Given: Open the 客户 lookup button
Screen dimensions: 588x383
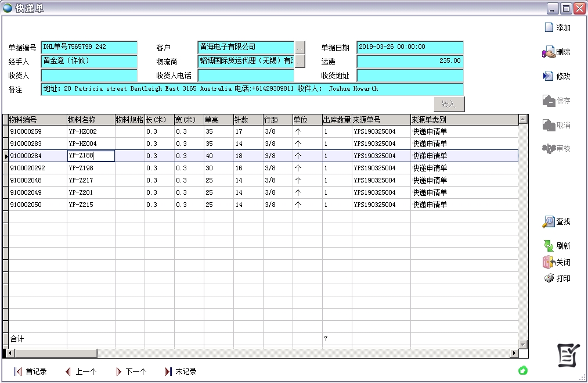Looking at the screenshot, I should (300, 47).
